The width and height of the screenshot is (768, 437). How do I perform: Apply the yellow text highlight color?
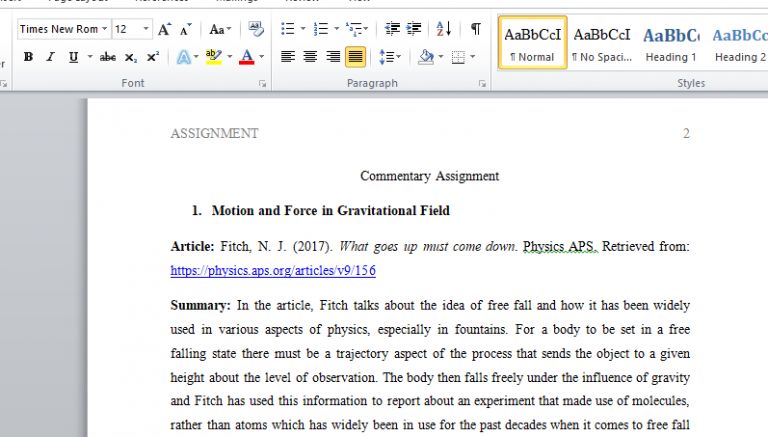(212, 57)
